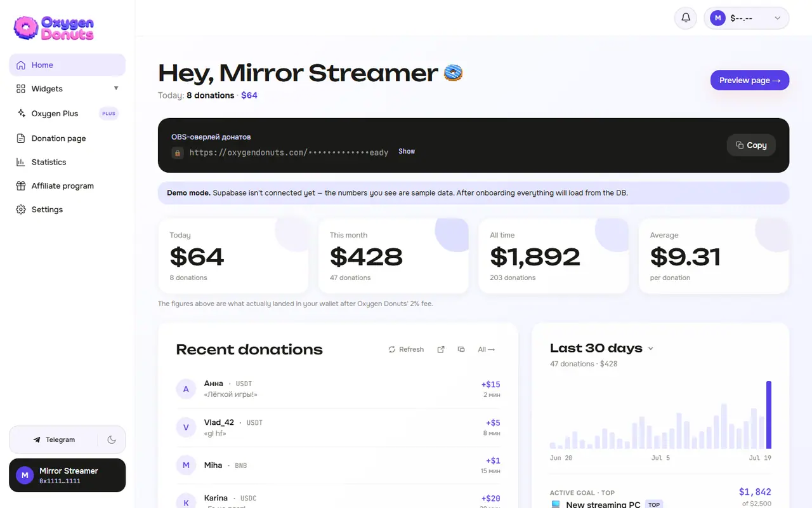The image size is (812, 508).
Task: Click the Oxygen Donuts logo
Action: [x=54, y=28]
